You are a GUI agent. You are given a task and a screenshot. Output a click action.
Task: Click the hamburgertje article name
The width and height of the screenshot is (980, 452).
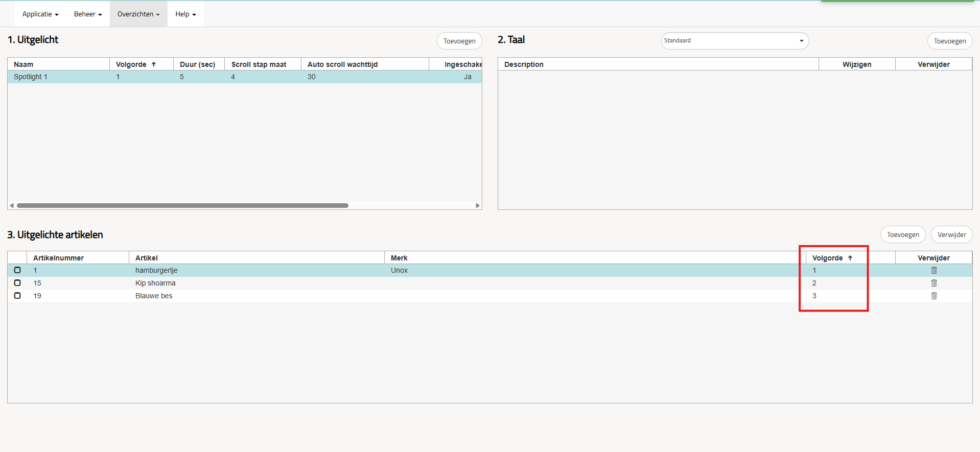pos(156,270)
